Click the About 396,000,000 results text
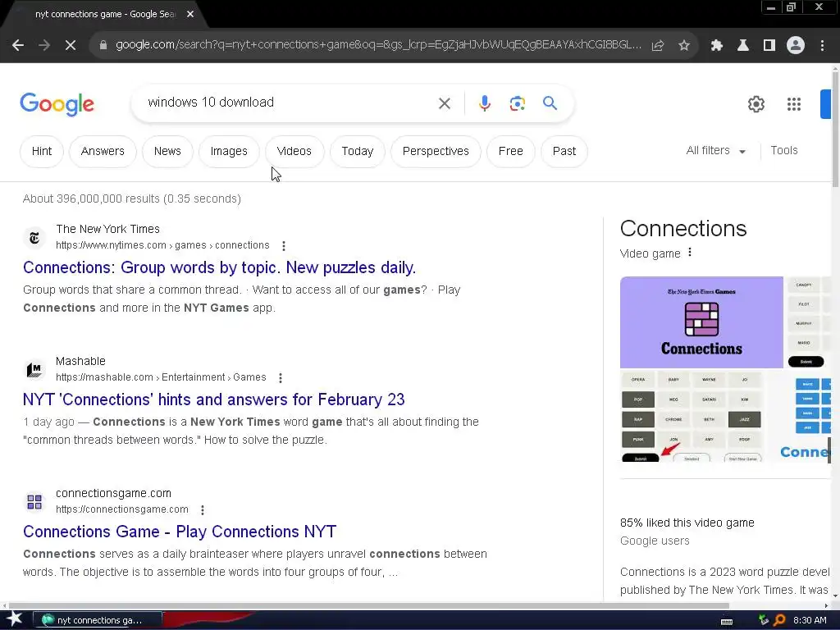Viewport: 840px width, 630px height. [x=132, y=199]
